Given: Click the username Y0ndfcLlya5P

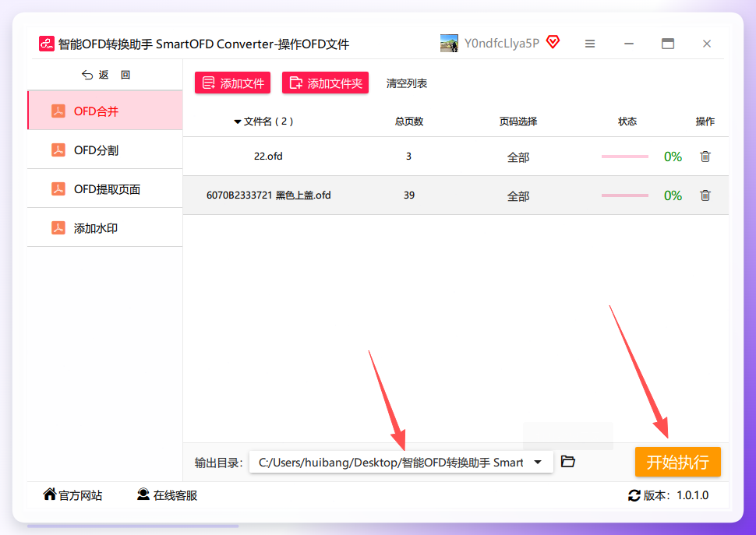Looking at the screenshot, I should [501, 44].
